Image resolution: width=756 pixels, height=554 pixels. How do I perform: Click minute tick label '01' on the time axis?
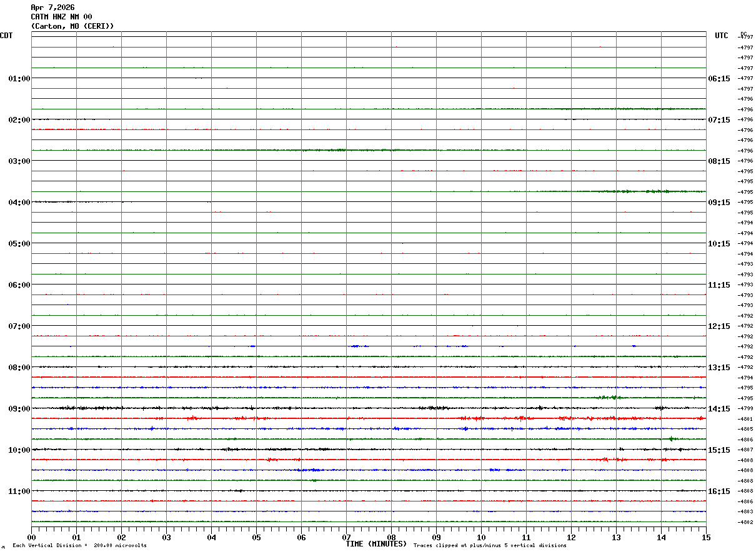[x=76, y=538]
